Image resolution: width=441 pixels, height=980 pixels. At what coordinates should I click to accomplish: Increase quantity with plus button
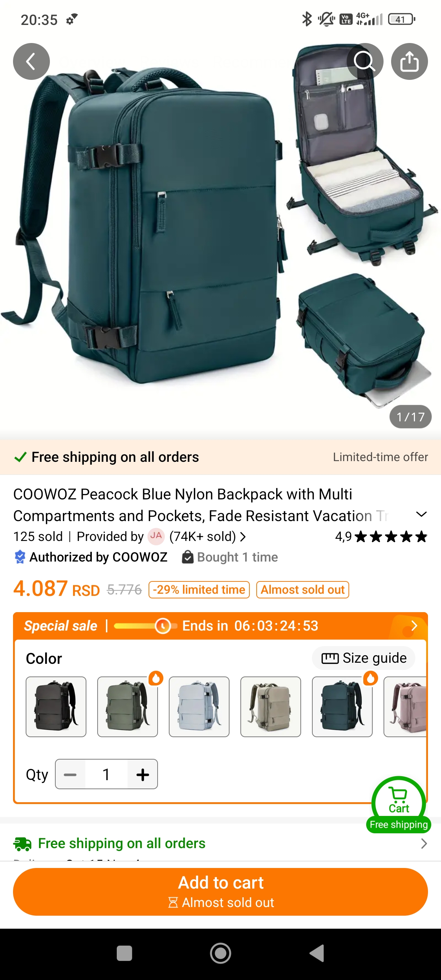point(142,774)
